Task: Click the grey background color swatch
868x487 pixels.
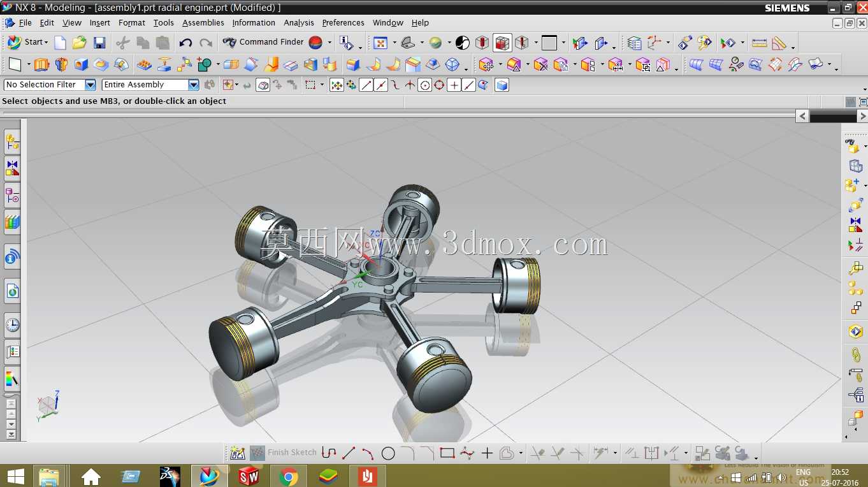Action: pos(549,43)
